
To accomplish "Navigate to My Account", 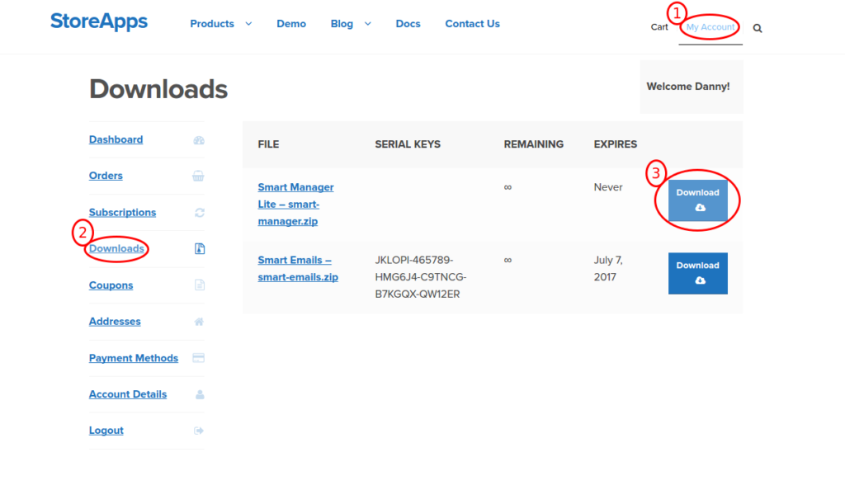I will (710, 27).
